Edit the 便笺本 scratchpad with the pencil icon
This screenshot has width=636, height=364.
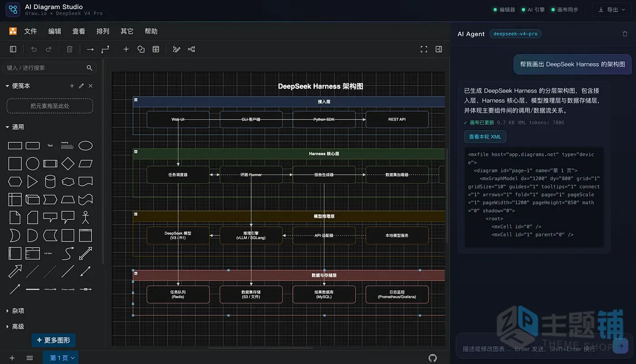point(81,86)
